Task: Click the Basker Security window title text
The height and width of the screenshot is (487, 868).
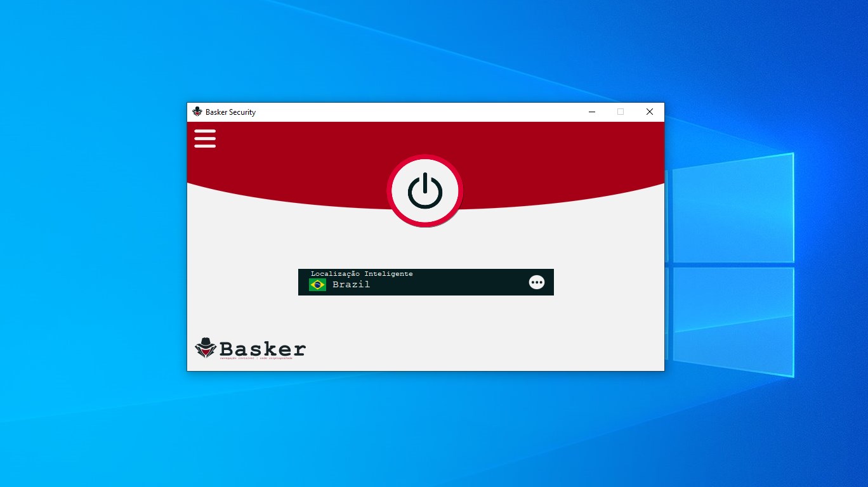Action: (x=230, y=112)
